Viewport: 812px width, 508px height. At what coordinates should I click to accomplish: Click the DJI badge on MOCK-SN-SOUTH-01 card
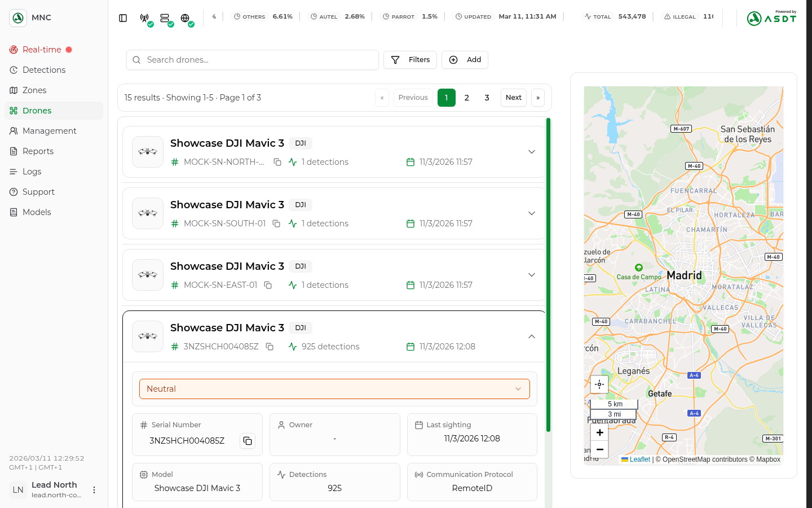point(301,205)
